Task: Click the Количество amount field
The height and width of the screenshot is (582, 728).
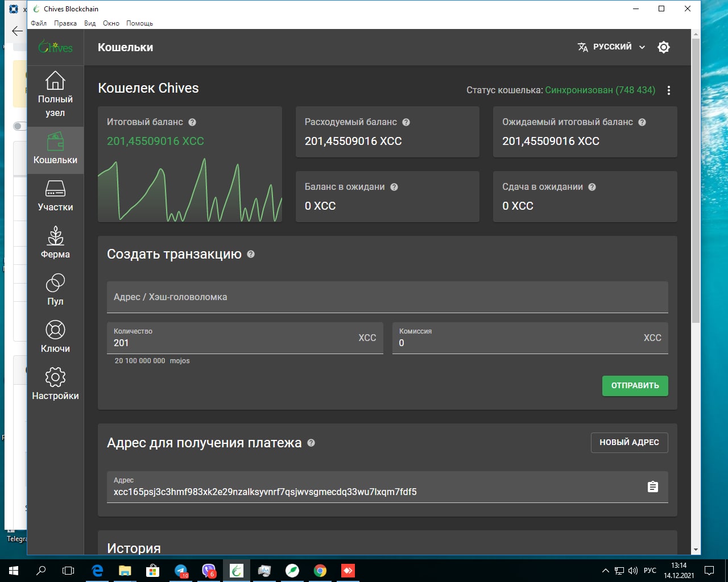Action: pyautogui.click(x=245, y=338)
